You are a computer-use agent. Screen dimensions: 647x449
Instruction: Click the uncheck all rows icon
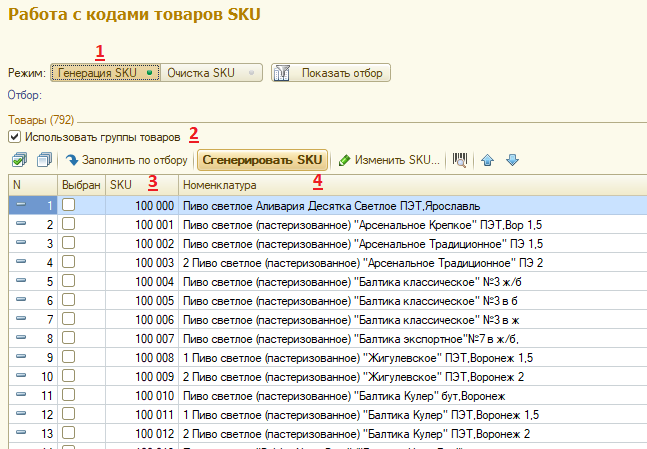[44, 160]
